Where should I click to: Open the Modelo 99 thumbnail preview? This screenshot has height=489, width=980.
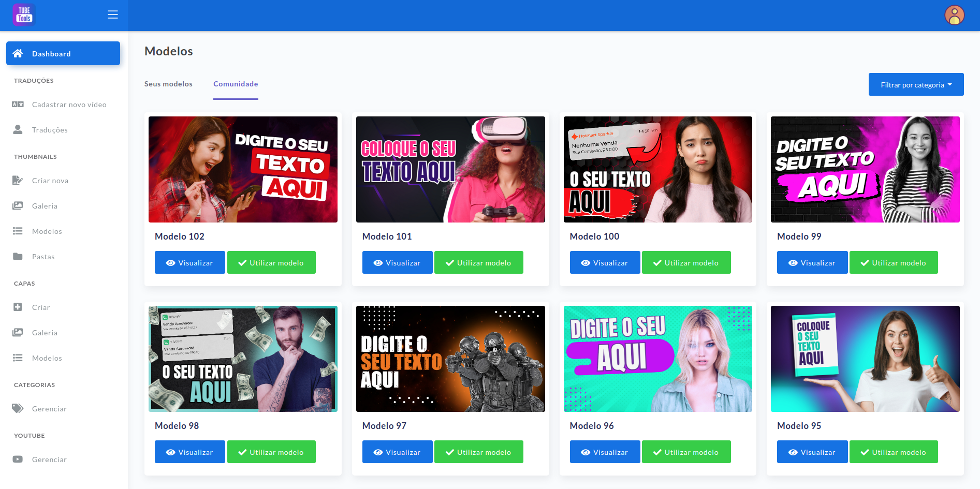[x=865, y=169]
